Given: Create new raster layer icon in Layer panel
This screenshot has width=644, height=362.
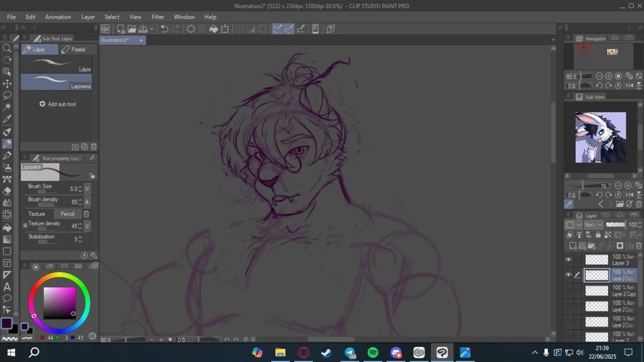Looking at the screenshot, I should [573, 245].
